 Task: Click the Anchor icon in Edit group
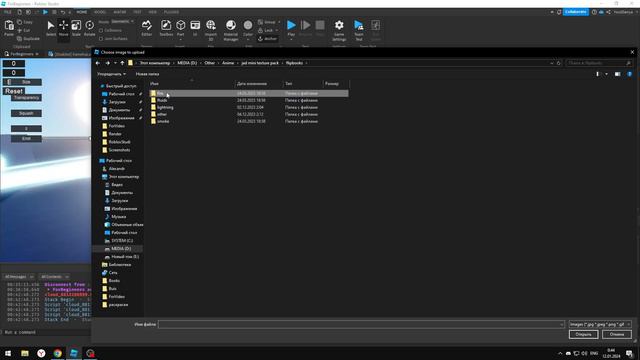tap(260, 39)
